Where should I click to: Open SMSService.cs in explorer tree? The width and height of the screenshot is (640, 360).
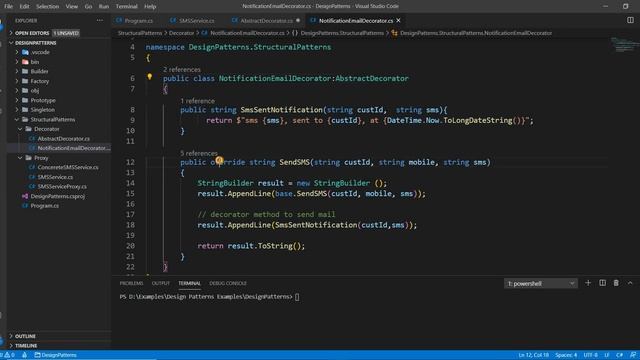[55, 177]
